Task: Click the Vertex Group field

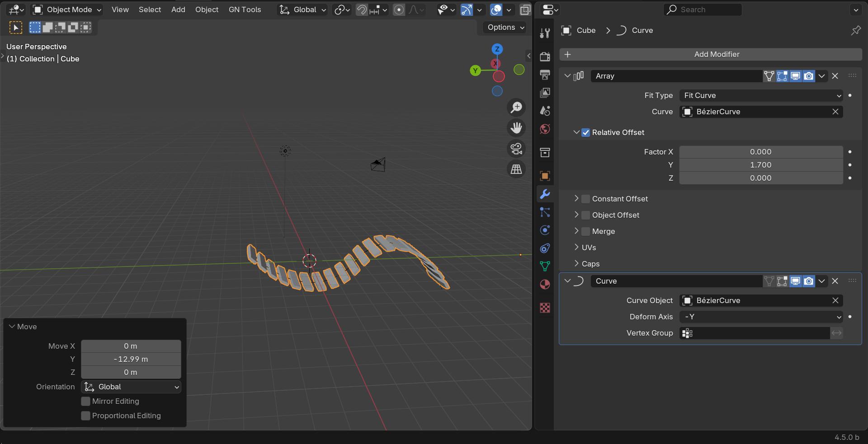Action: [755, 333]
